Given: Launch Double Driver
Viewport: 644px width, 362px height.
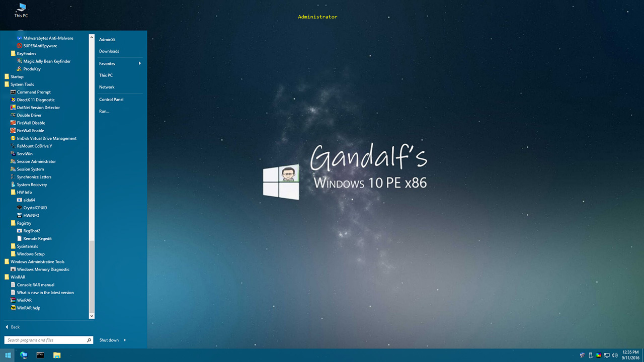Looking at the screenshot, I should tap(26, 115).
